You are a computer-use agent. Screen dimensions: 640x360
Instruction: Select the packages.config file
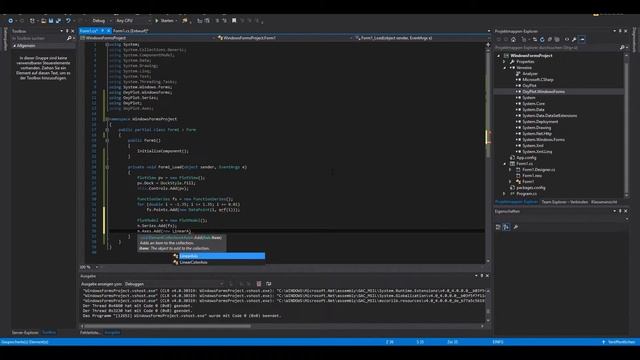[530, 188]
